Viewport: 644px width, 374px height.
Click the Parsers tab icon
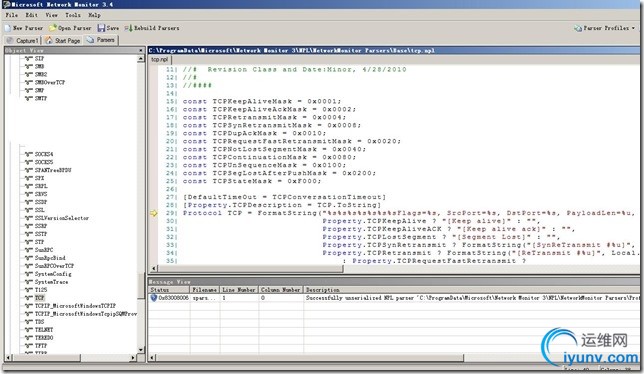(90, 40)
